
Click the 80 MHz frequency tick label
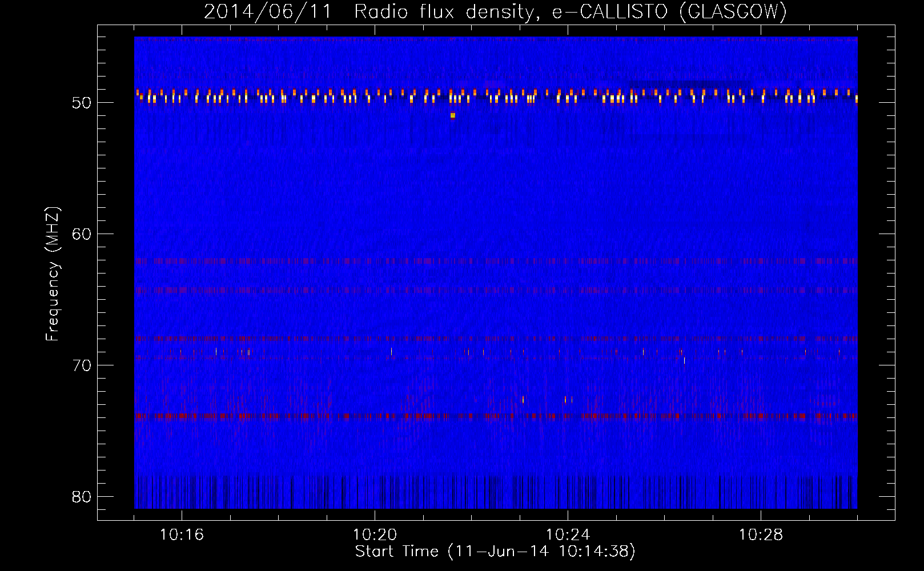tap(82, 497)
